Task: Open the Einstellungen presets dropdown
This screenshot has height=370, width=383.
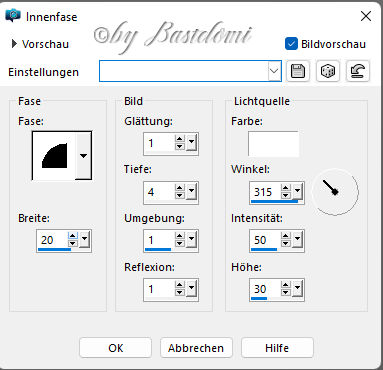Action: (274, 71)
